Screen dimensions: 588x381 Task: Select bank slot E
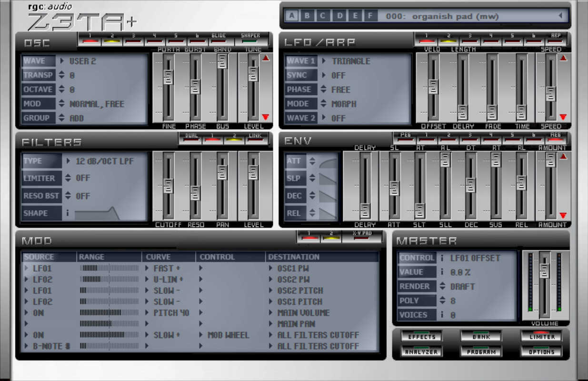click(x=355, y=16)
